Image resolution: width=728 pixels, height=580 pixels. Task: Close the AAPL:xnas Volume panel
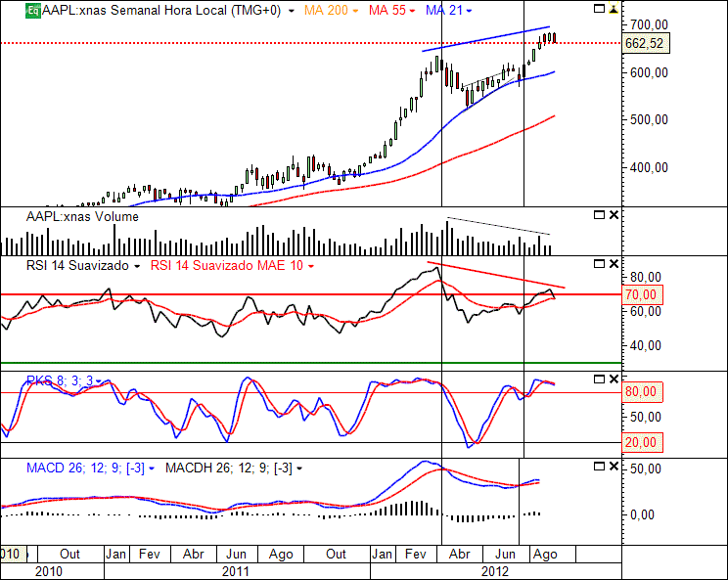614,215
